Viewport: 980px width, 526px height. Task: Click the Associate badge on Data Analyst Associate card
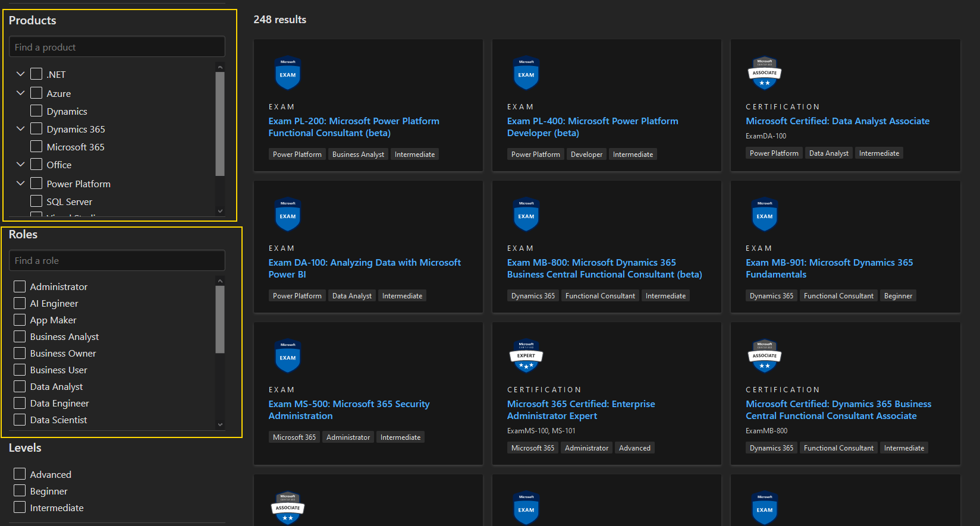(765, 73)
